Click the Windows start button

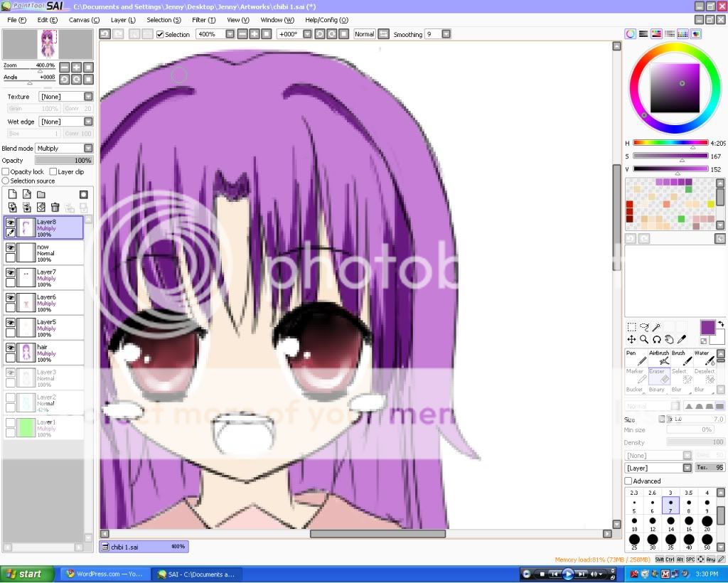point(23,574)
